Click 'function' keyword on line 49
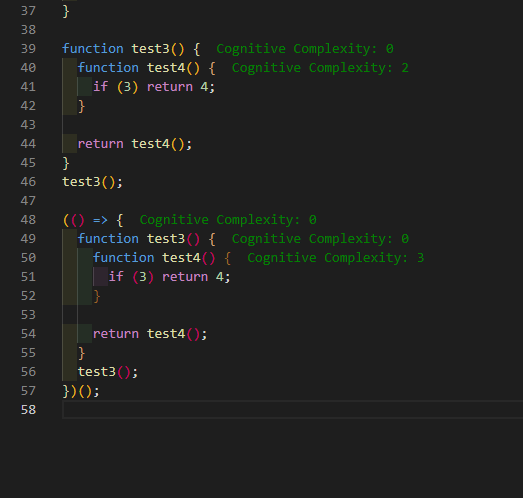523x498 pixels. pos(108,239)
